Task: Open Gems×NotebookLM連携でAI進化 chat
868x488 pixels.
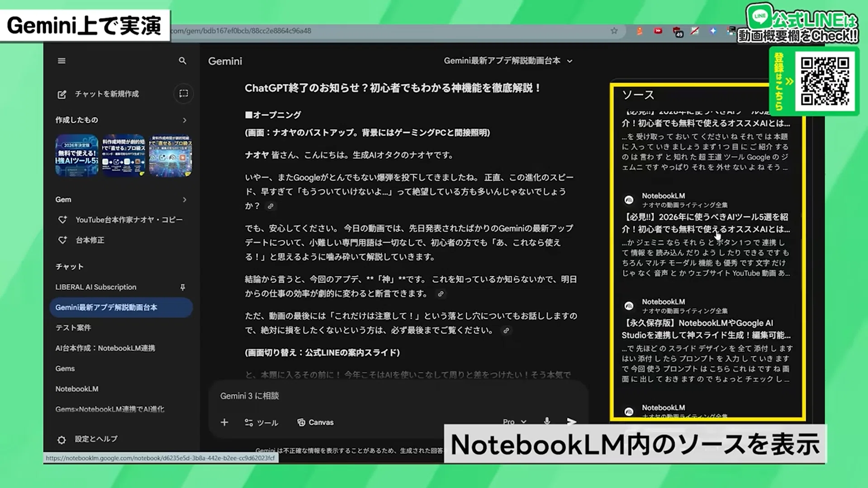Action: (x=109, y=409)
